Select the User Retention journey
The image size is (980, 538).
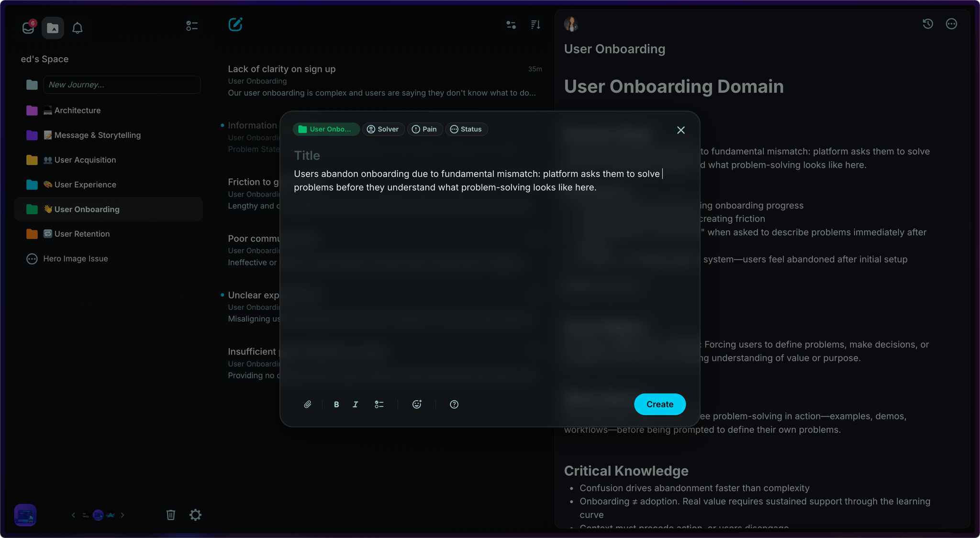point(82,234)
